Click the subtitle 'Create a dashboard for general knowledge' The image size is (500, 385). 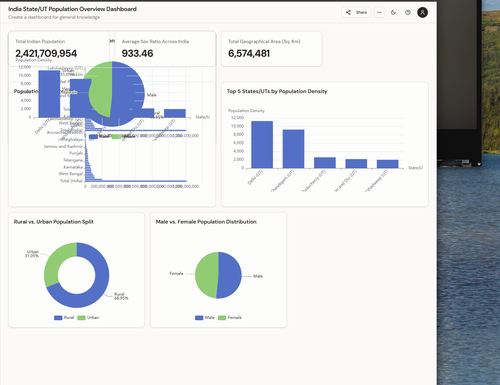(x=54, y=17)
